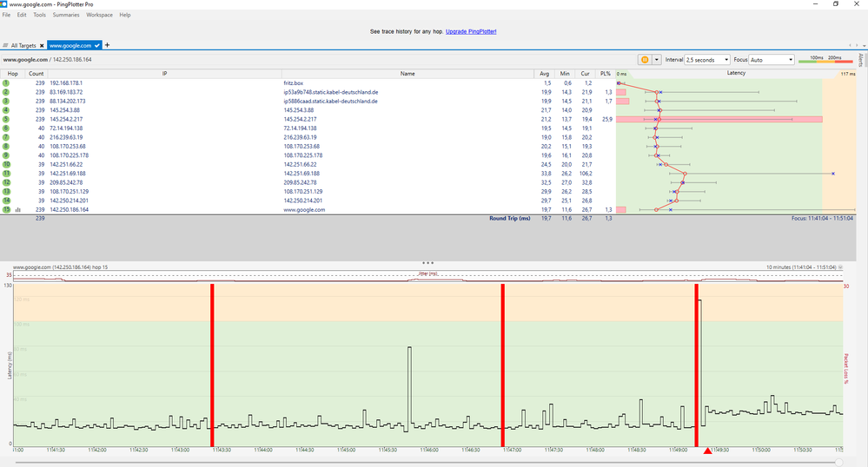
Task: Click the Name column header
Action: pos(407,74)
